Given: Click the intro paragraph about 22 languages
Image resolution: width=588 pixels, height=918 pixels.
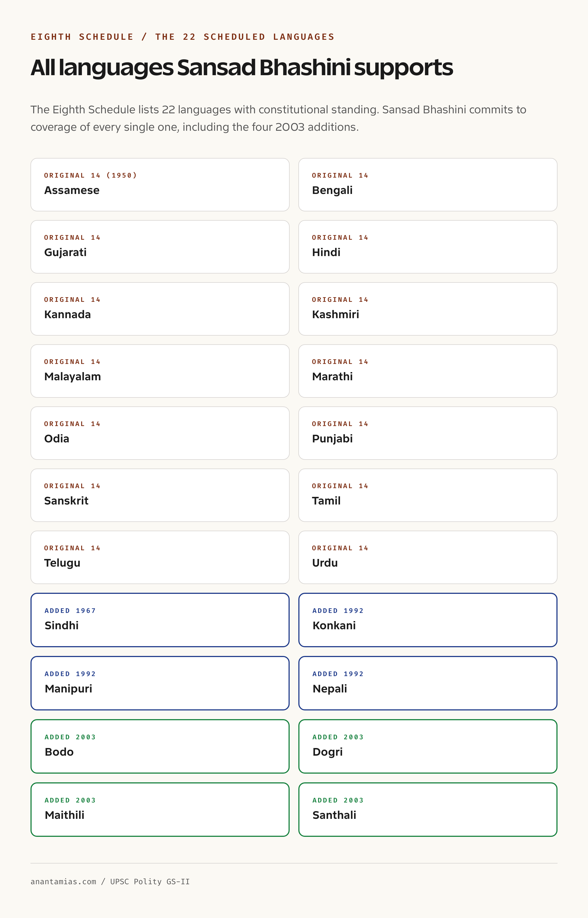Looking at the screenshot, I should point(278,118).
